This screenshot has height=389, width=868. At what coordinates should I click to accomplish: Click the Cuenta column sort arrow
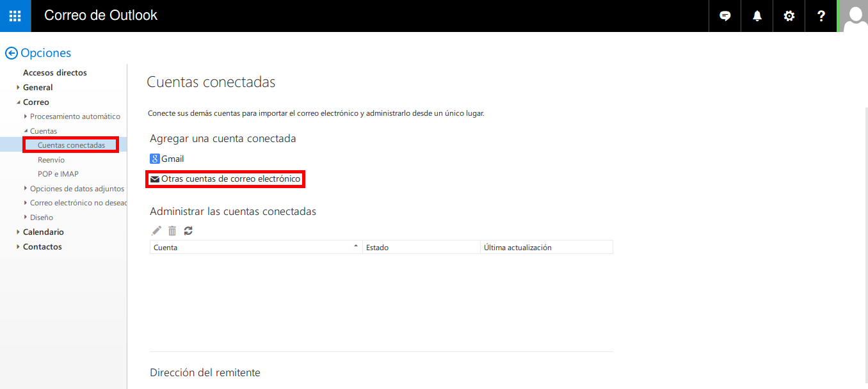356,246
